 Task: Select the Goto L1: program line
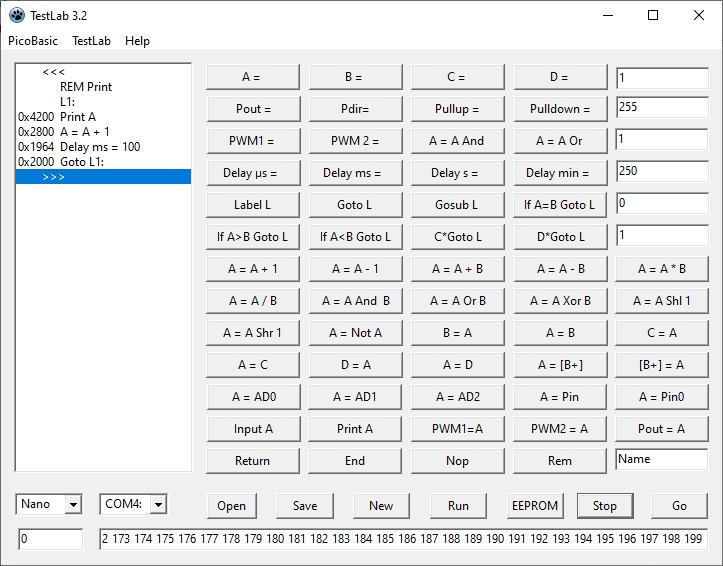click(82, 162)
